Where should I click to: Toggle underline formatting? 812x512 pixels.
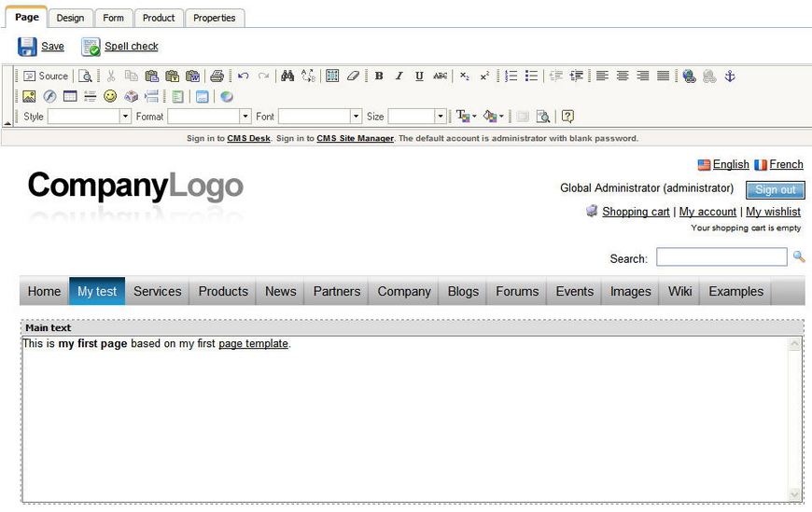419,76
